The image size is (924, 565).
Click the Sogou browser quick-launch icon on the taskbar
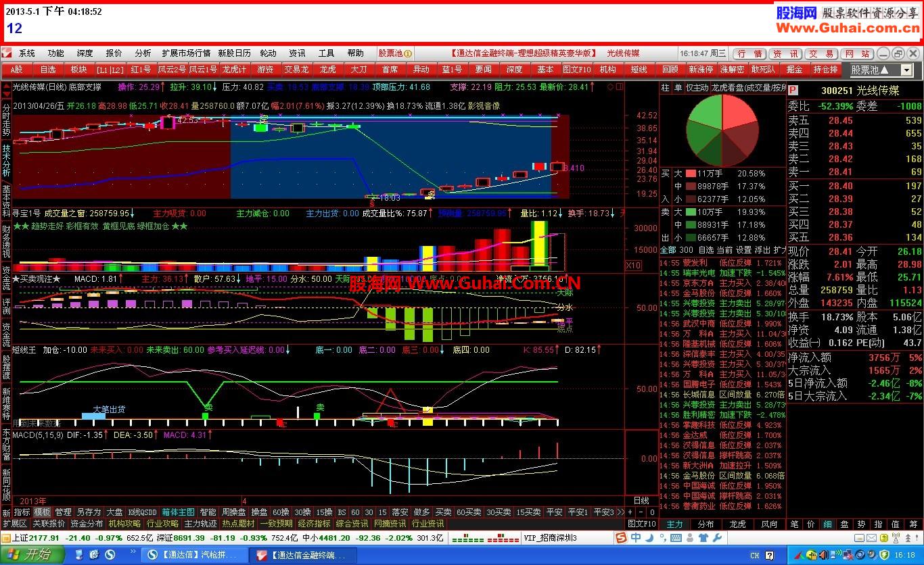pos(109,555)
